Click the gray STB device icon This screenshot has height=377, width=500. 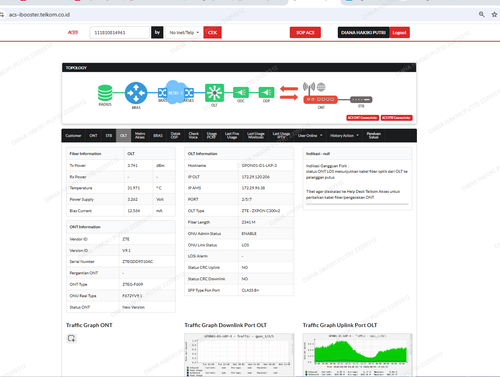pyautogui.click(x=361, y=99)
